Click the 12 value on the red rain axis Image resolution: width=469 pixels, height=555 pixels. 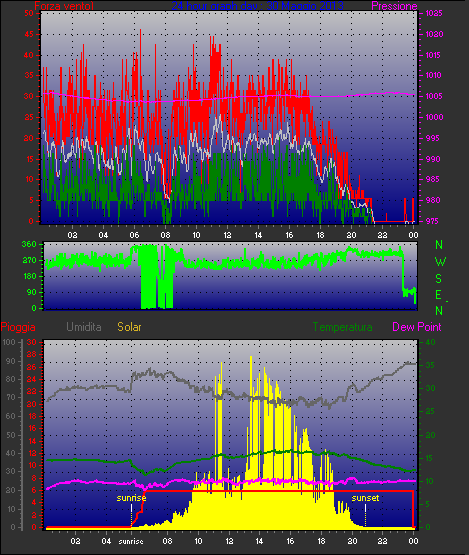[x=32, y=453]
